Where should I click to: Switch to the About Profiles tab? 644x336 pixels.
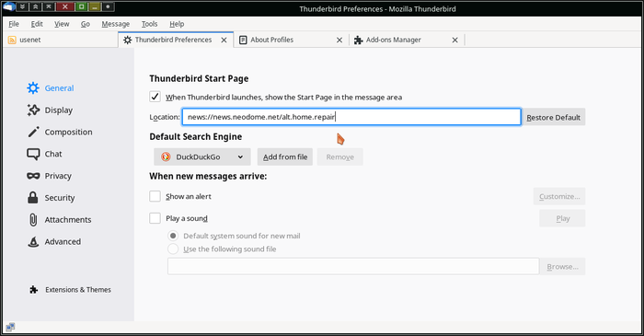[292, 40]
